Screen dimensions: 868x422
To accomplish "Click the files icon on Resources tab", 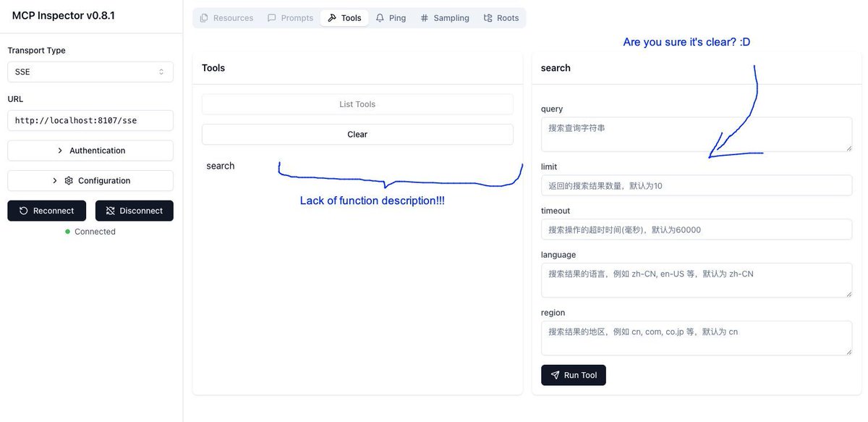I will click(204, 18).
